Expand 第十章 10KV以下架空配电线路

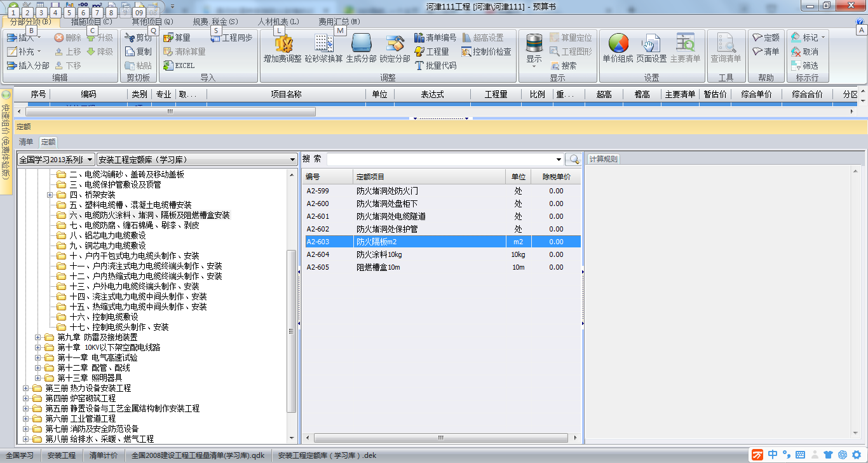point(37,347)
